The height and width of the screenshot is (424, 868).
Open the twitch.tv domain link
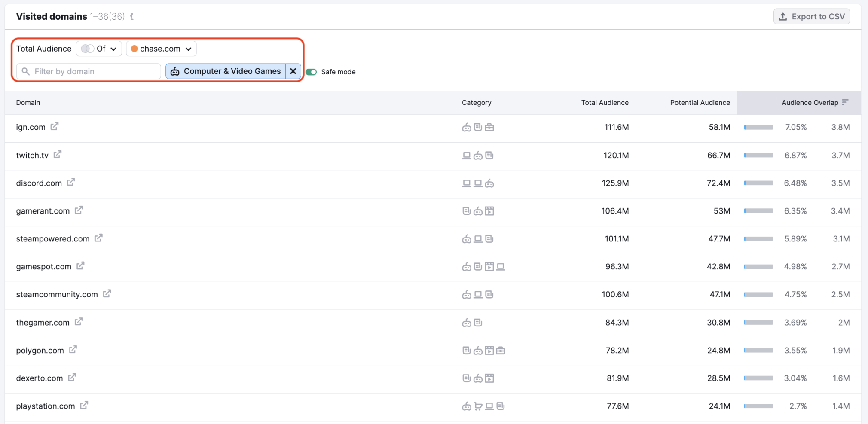32,155
